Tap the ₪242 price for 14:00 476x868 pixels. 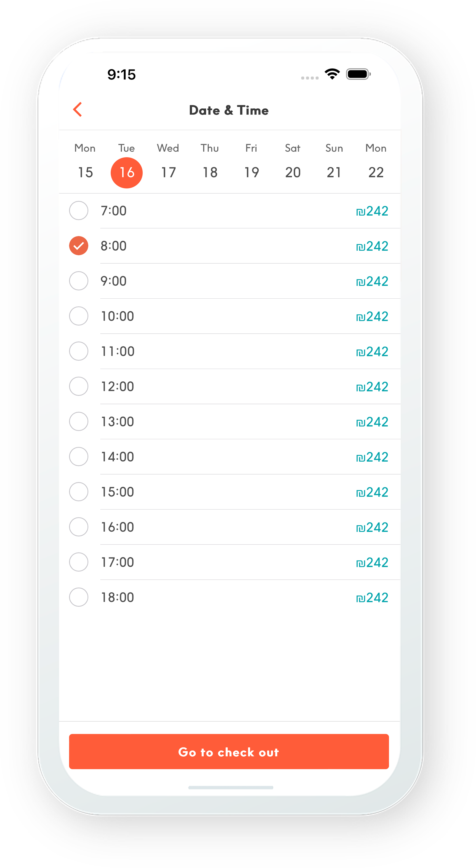click(x=372, y=457)
